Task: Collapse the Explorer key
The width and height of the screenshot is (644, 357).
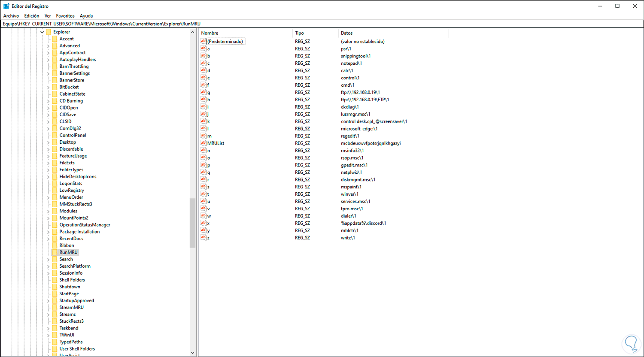Action: (42, 32)
